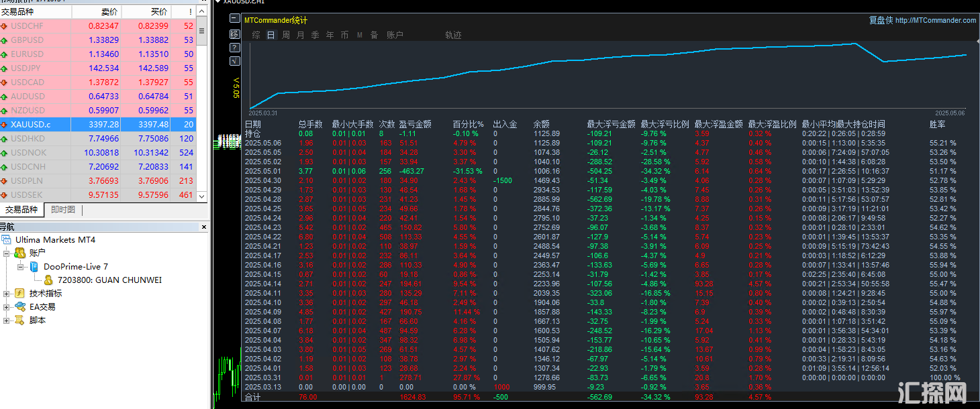The height and width of the screenshot is (409, 980).
Task: Click the 1125.89 balance in the 2025.05.06 row
Action: coord(546,143)
